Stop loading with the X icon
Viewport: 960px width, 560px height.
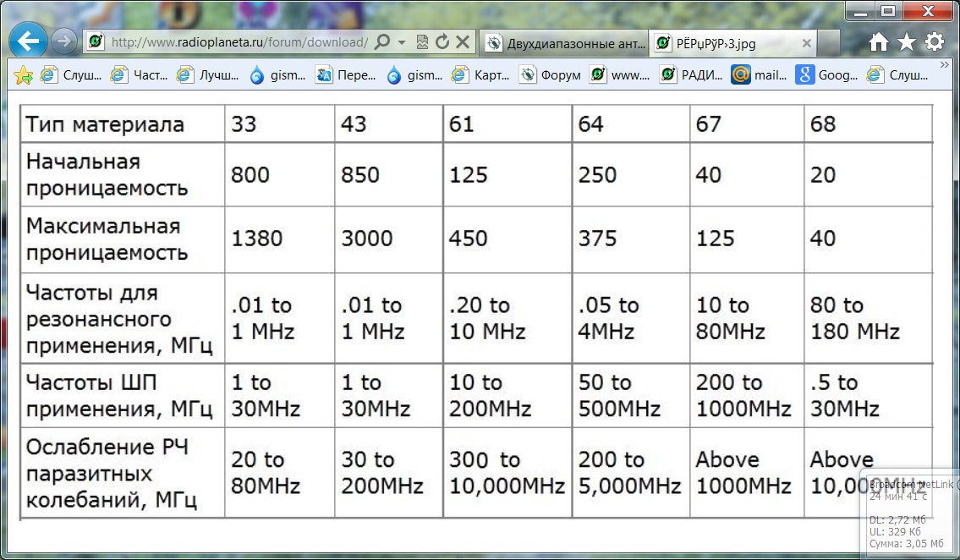pyautogui.click(x=464, y=42)
